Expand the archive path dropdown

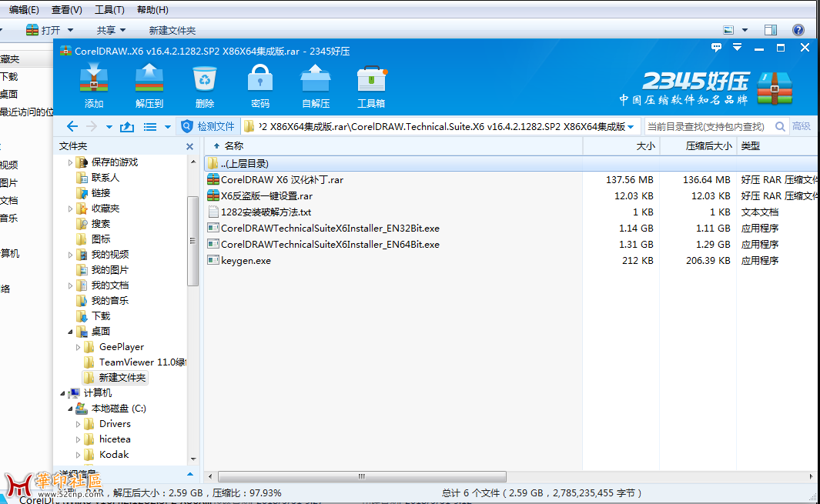[631, 127]
